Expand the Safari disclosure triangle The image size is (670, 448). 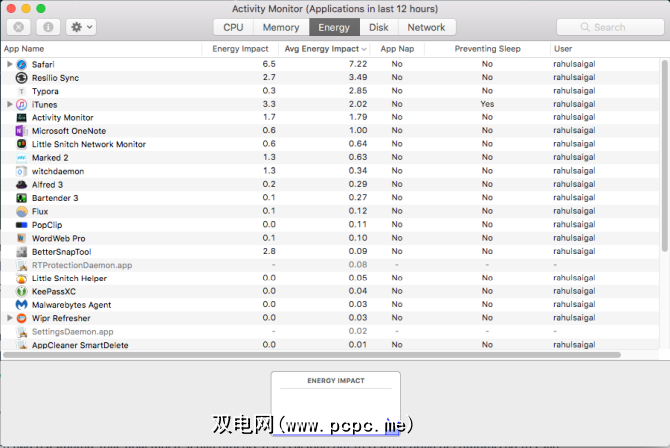coord(9,64)
